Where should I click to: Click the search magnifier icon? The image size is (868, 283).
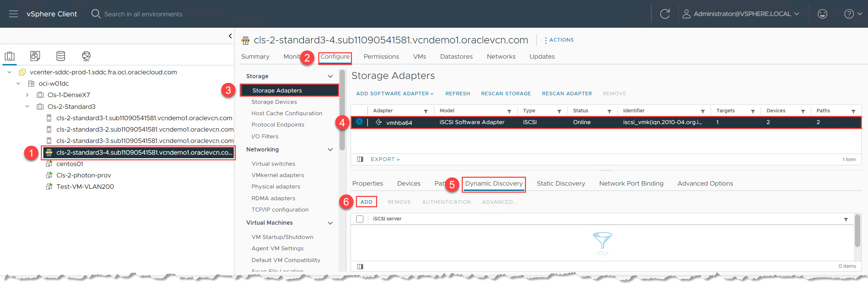96,14
